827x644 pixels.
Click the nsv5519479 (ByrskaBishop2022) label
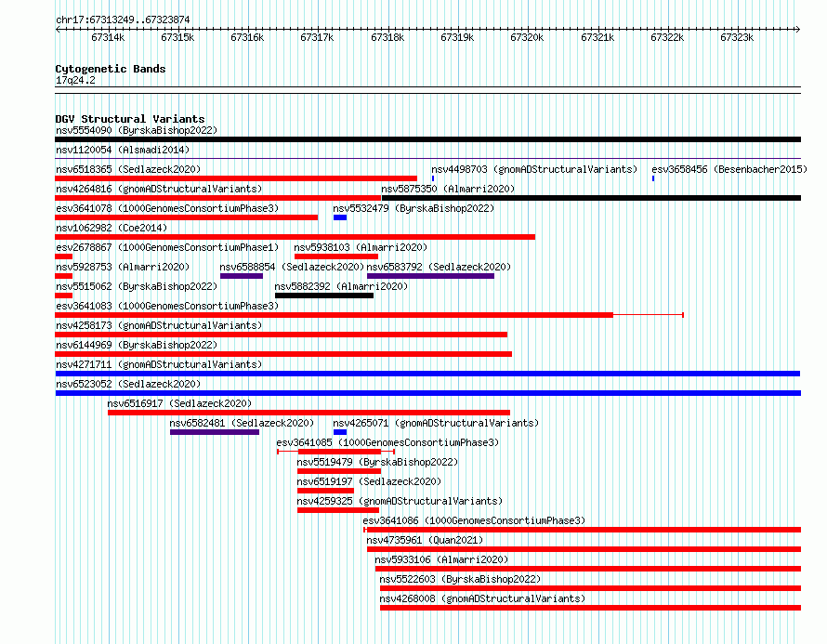pos(377,462)
